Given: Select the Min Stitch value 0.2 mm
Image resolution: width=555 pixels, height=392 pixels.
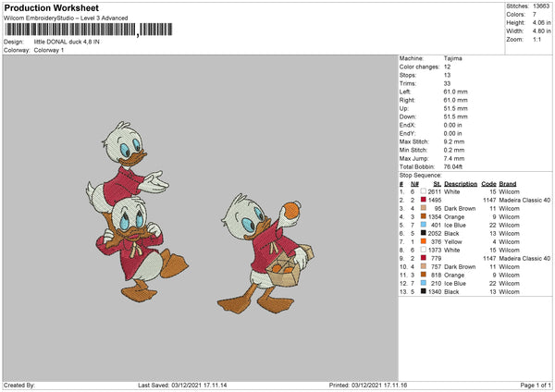Looking at the screenshot, I should [x=454, y=150].
